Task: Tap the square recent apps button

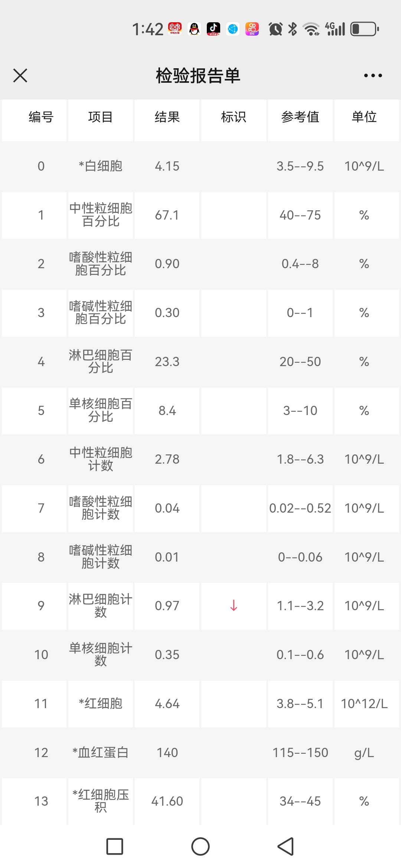Action: [x=115, y=846]
